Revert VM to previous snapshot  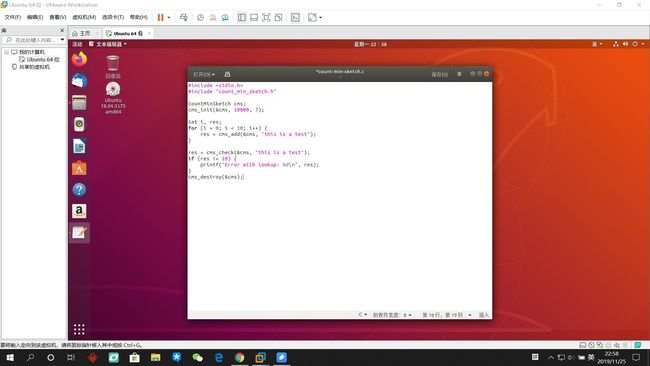[213, 17]
